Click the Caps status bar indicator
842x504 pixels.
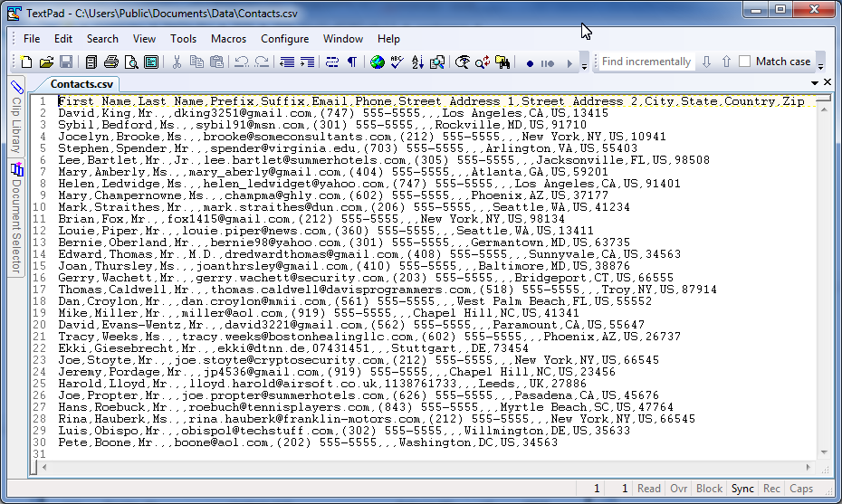tap(801, 489)
